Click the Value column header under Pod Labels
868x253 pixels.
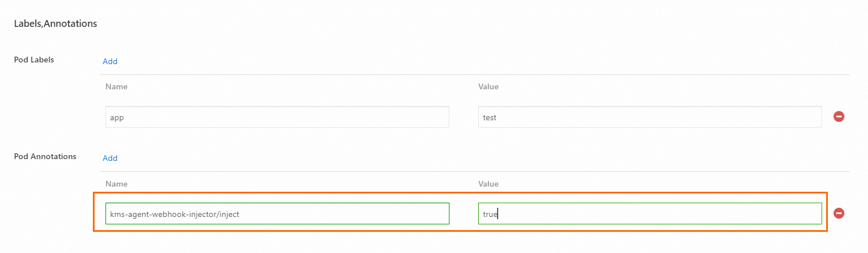(488, 87)
